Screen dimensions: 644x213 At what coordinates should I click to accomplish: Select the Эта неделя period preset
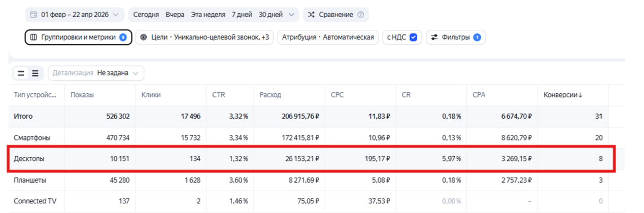208,15
